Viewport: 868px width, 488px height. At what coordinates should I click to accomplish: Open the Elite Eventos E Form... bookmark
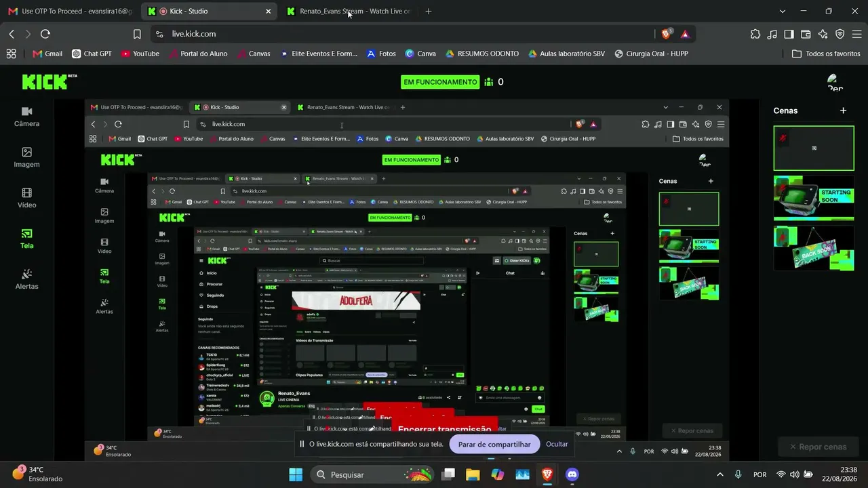[318, 54]
